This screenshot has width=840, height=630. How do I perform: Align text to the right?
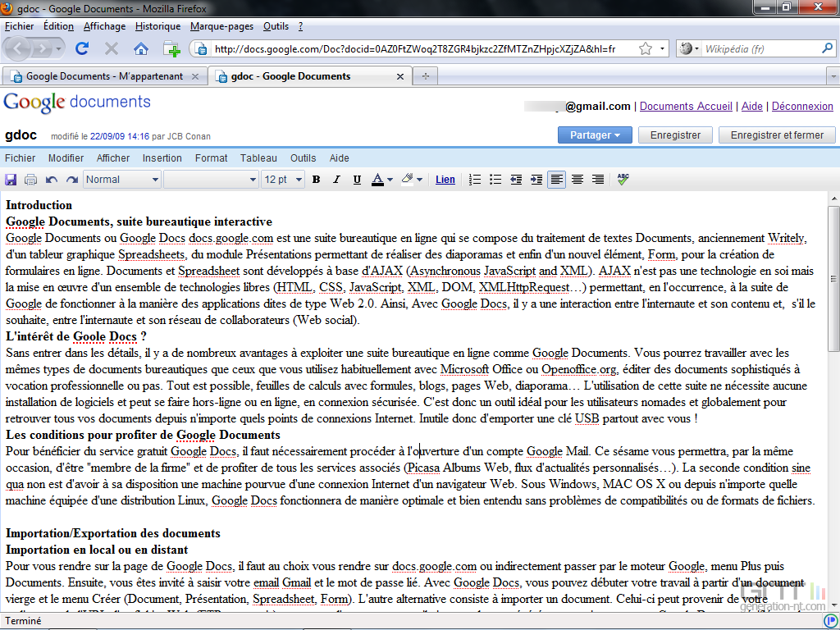(x=598, y=180)
